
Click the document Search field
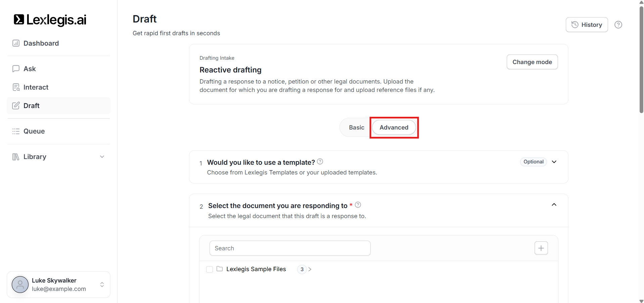click(x=290, y=248)
